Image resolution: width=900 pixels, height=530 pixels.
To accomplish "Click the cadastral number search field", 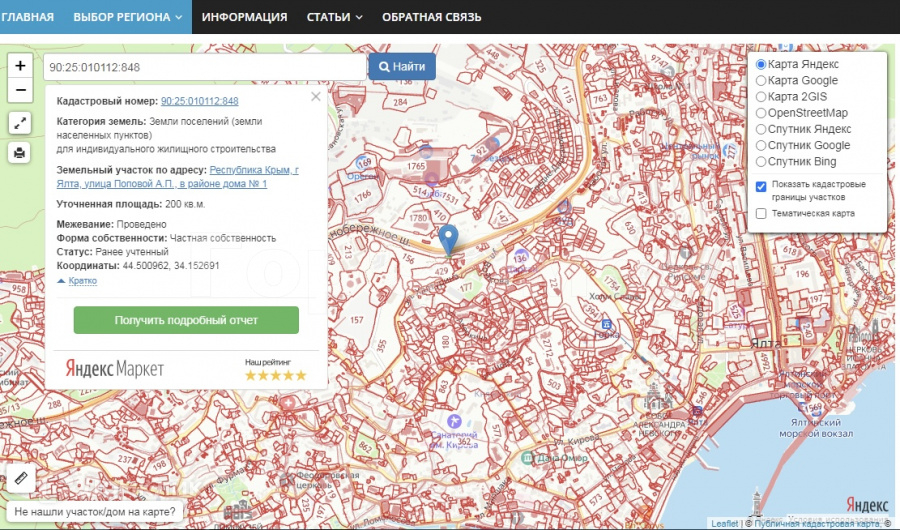I will (x=203, y=67).
